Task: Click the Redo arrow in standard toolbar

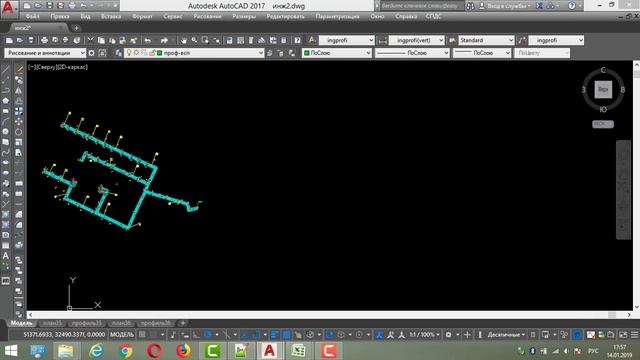Action: click(164, 40)
